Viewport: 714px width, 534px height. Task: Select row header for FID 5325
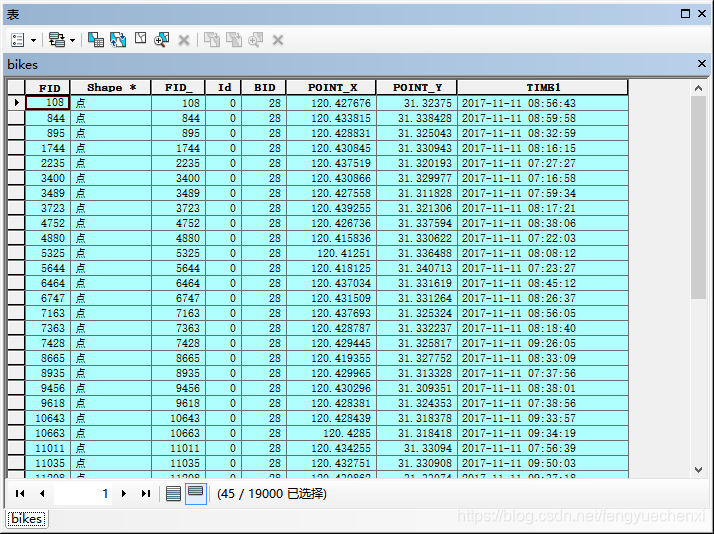click(16, 253)
